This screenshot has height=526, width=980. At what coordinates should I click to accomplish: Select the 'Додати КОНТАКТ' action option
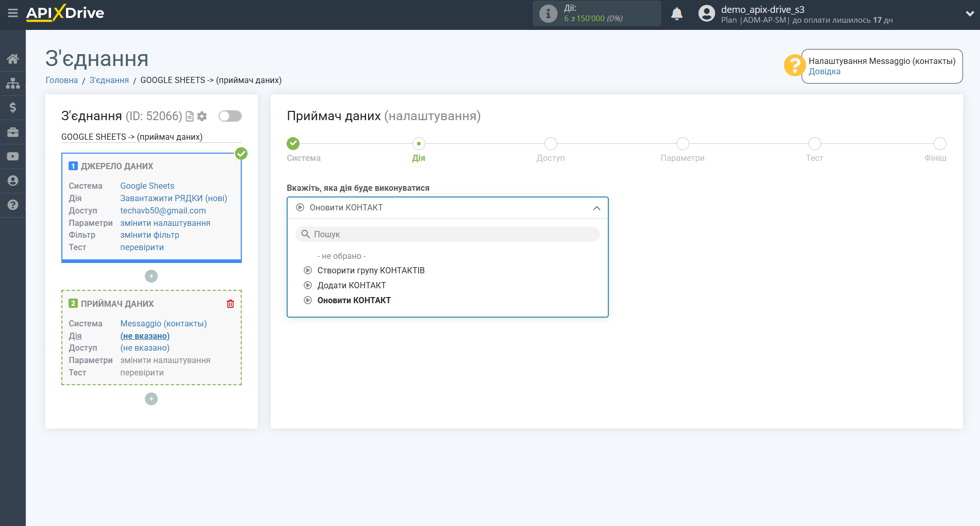(351, 285)
